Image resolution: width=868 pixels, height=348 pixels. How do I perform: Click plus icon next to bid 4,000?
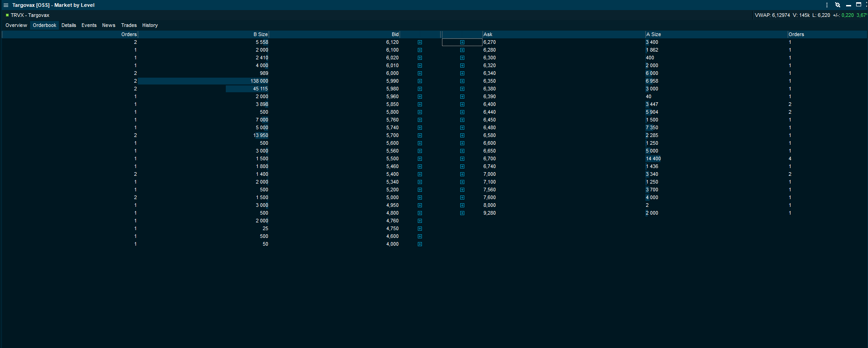click(x=420, y=244)
